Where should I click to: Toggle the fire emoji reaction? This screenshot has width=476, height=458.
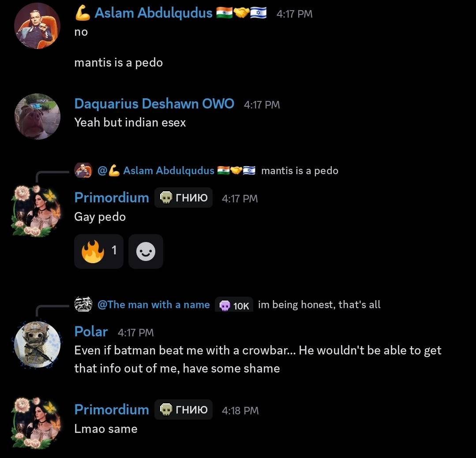99,251
